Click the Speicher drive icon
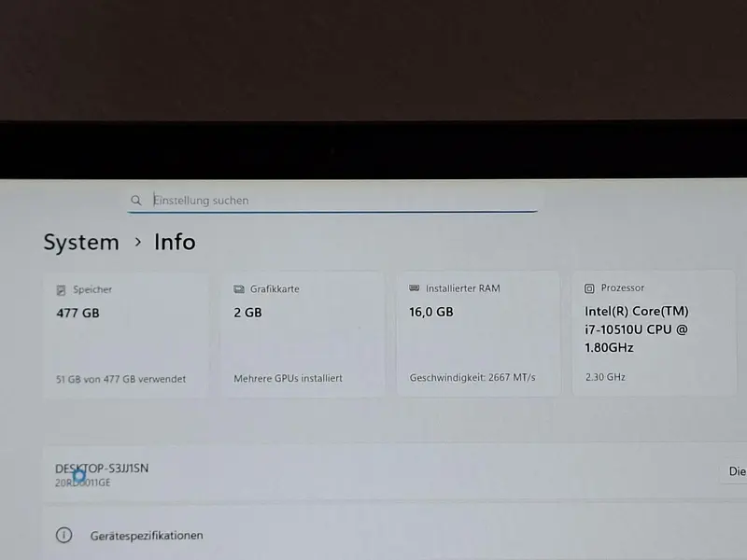747x560 pixels. (61, 290)
